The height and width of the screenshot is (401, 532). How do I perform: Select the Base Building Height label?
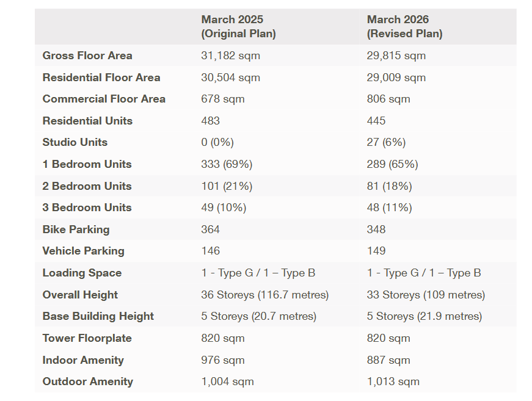98,316
